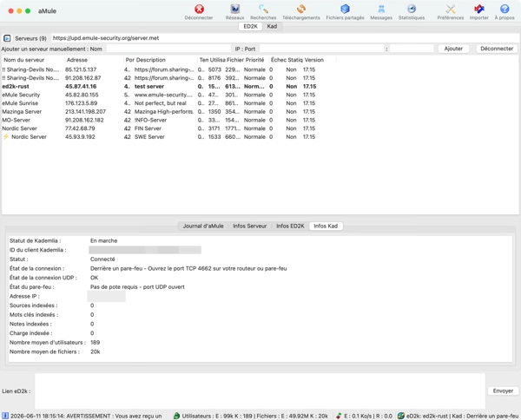This screenshot has width=521, height=420.
Task: Focus the server Nom input field
Action: (x=168, y=49)
